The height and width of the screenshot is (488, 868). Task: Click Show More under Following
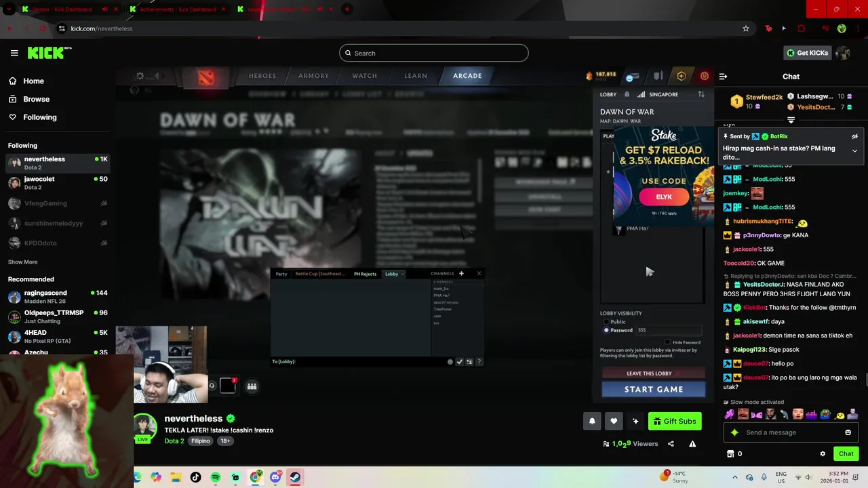click(x=23, y=262)
